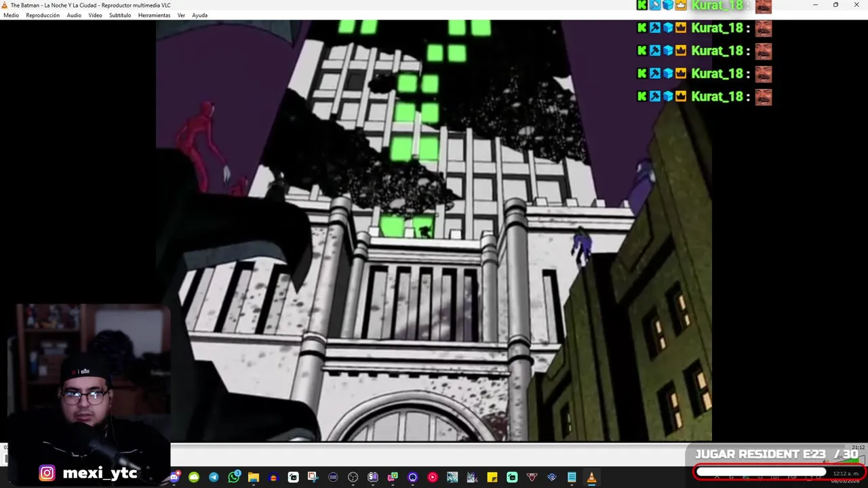
Task: Open the red winged emblem taskbar icon
Action: click(x=532, y=477)
